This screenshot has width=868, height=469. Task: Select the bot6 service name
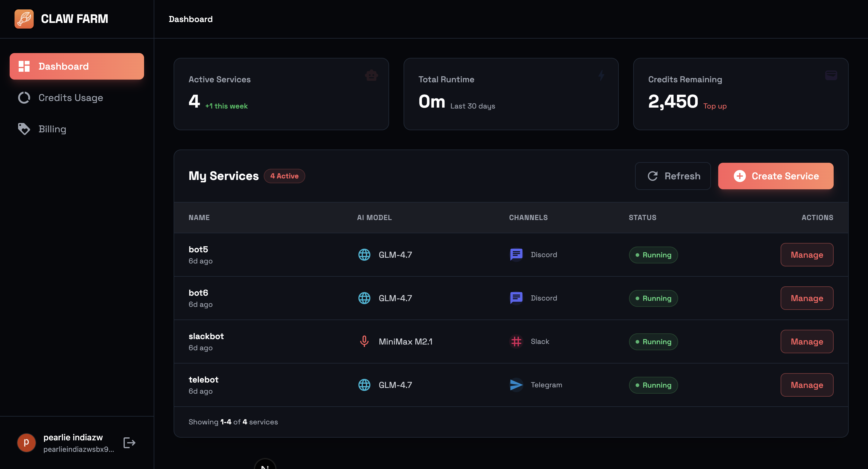[x=199, y=293]
